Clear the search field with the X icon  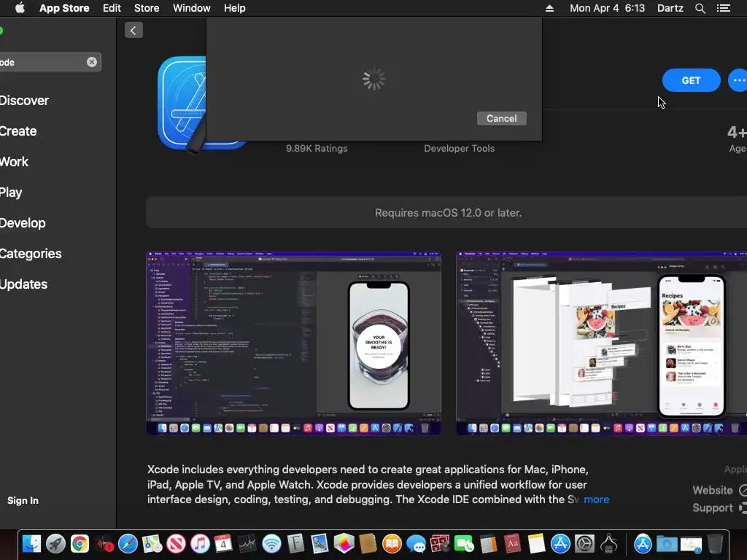click(92, 62)
